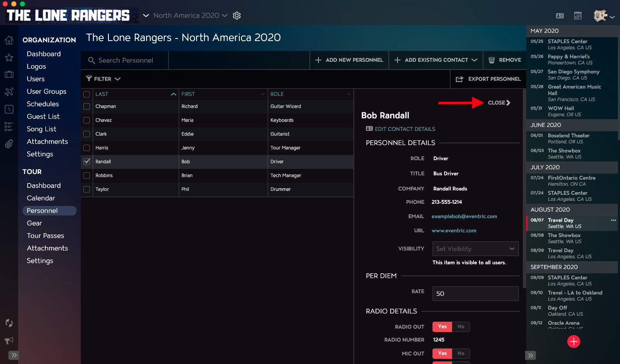The height and width of the screenshot is (364, 620).
Task: Expand the left sidebar with double chevron
Action: coord(14,355)
